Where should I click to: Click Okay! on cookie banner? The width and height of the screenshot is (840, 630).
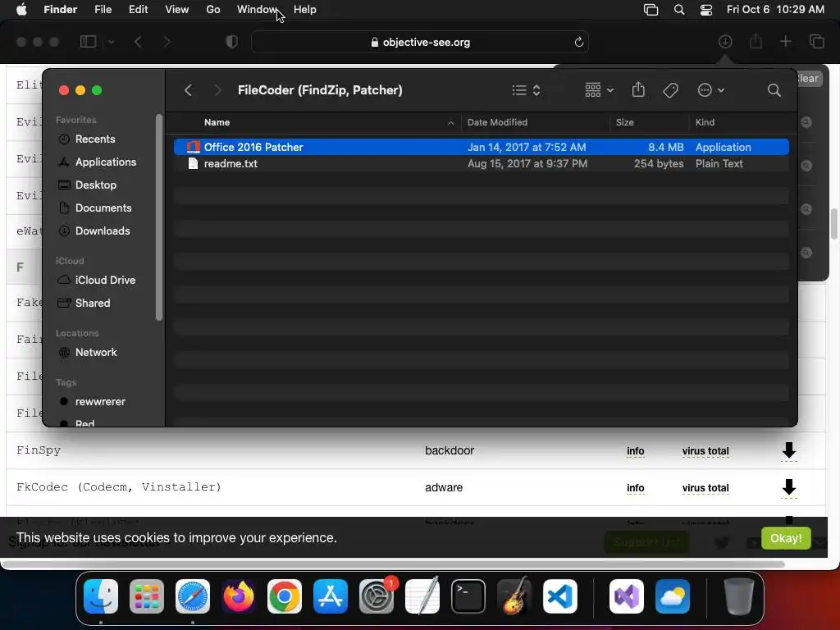(x=786, y=538)
